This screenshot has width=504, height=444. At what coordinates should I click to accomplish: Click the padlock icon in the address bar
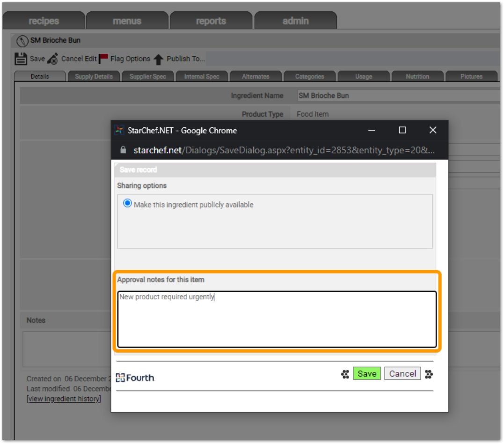pos(123,150)
